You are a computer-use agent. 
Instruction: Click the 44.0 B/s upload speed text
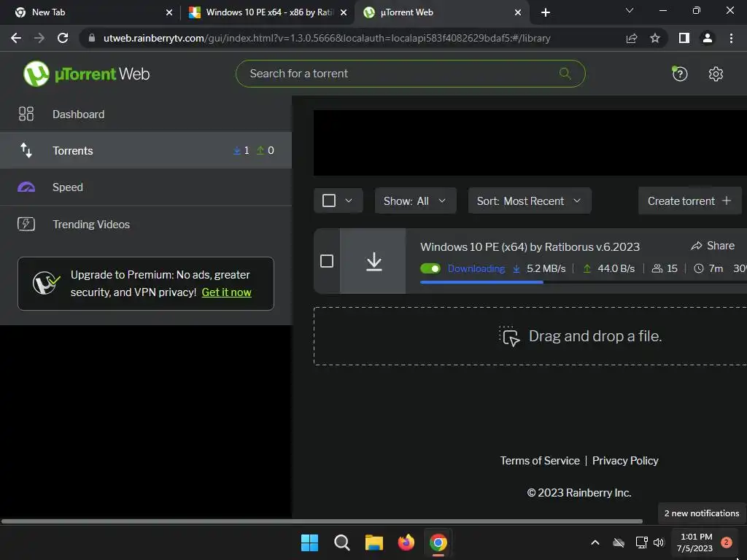(x=616, y=268)
